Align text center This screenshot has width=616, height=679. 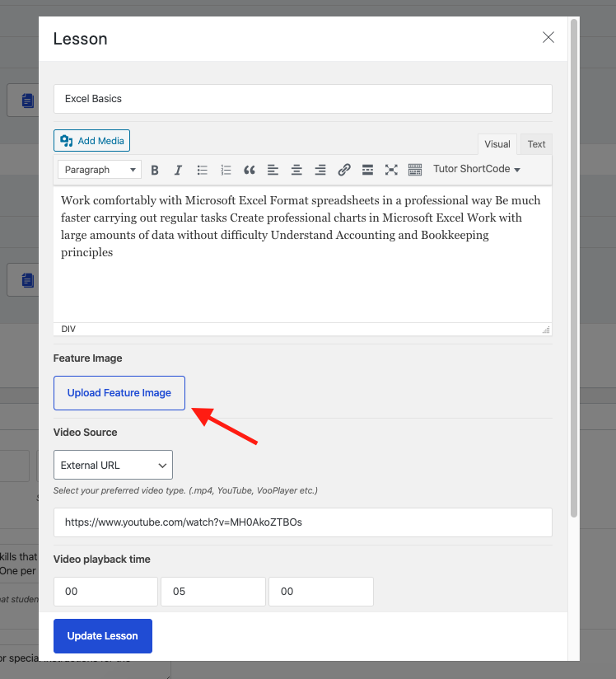(296, 170)
